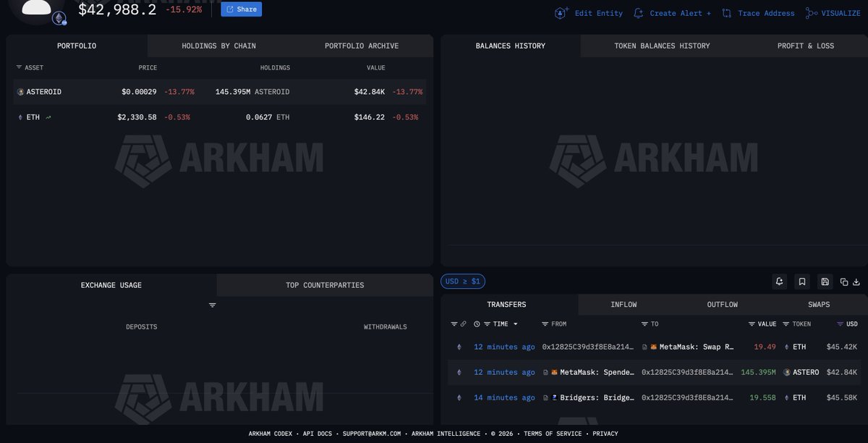This screenshot has height=443, width=868.
Task: Click the alert bell icon above transfers
Action: click(x=779, y=282)
